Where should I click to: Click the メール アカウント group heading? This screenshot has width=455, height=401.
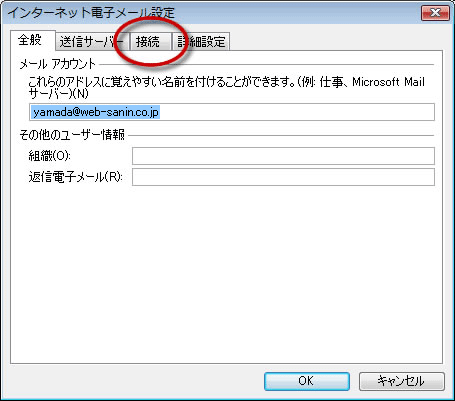pos(57,64)
